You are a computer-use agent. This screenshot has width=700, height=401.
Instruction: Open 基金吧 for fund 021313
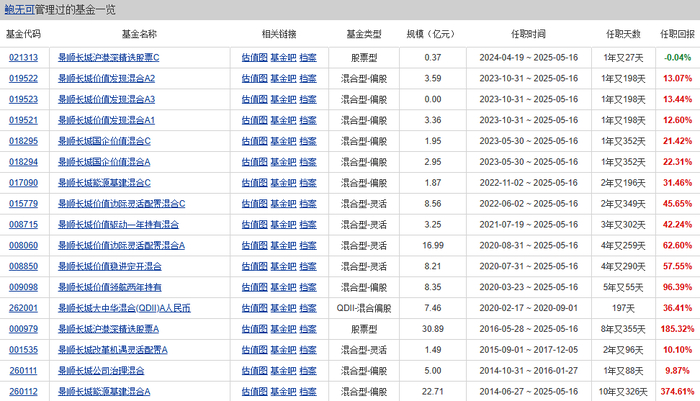283,58
